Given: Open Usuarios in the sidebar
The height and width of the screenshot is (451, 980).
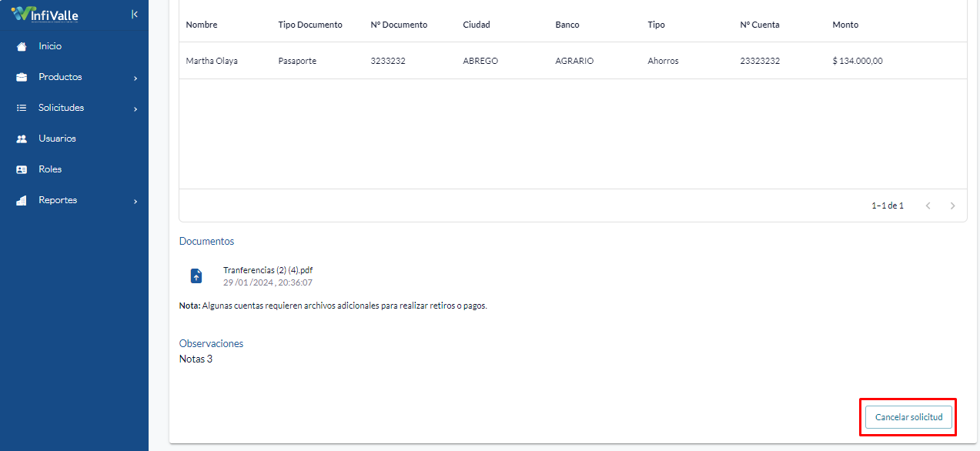Looking at the screenshot, I should click(x=74, y=139).
